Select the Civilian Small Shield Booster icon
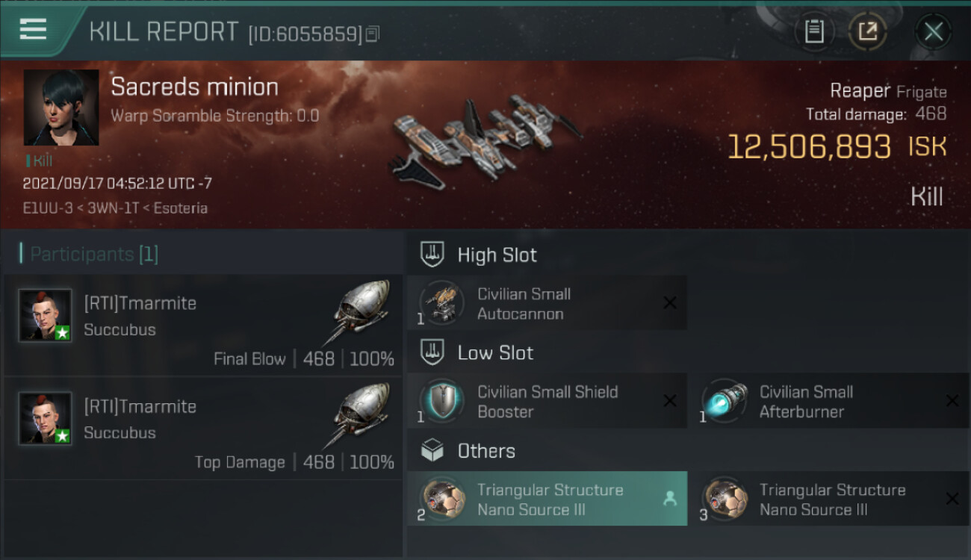This screenshot has width=971, height=560. pos(441,401)
